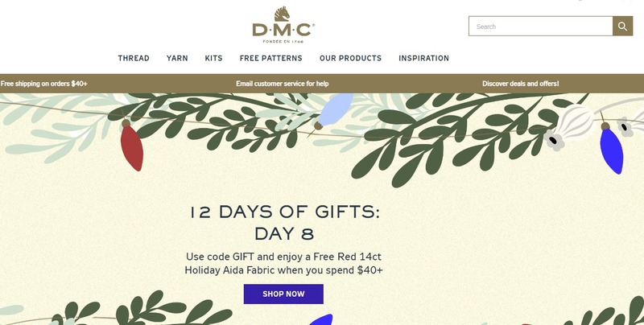Viewport: 644px width, 325px height.
Task: Visit the Discover deals and offers link
Action: coord(520,84)
